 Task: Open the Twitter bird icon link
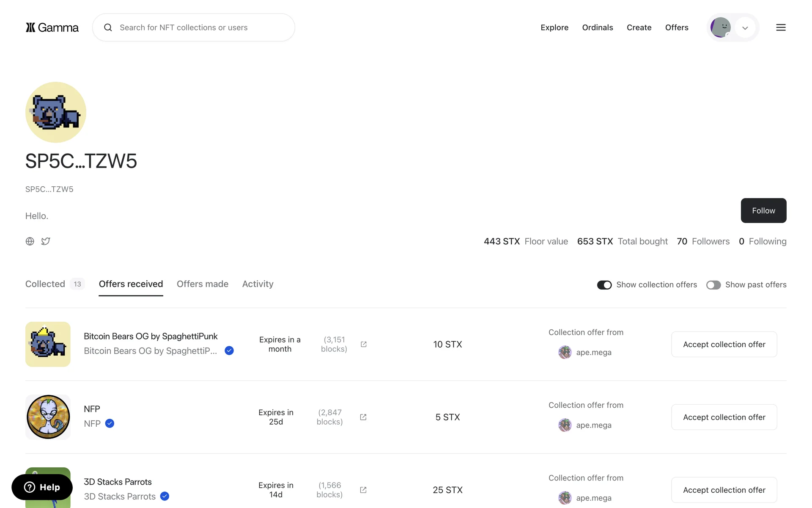coord(46,241)
